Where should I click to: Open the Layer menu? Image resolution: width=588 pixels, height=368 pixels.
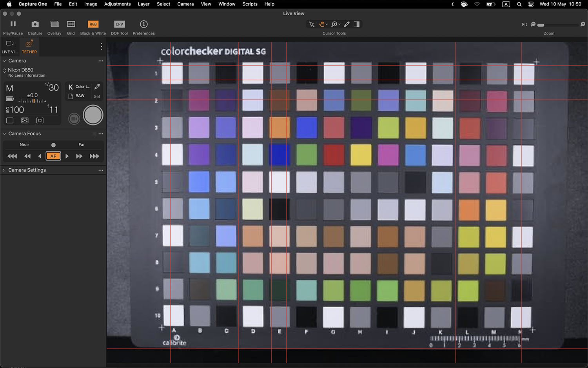pyautogui.click(x=143, y=4)
